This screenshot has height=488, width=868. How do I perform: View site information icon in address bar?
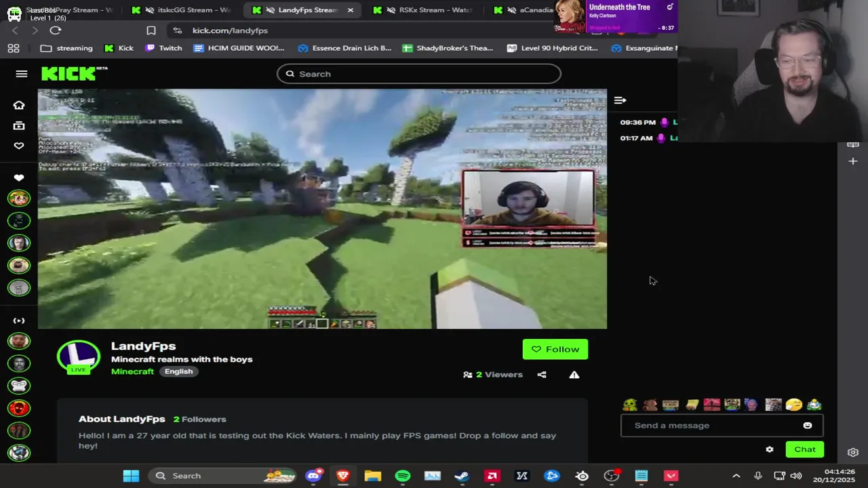tap(178, 30)
